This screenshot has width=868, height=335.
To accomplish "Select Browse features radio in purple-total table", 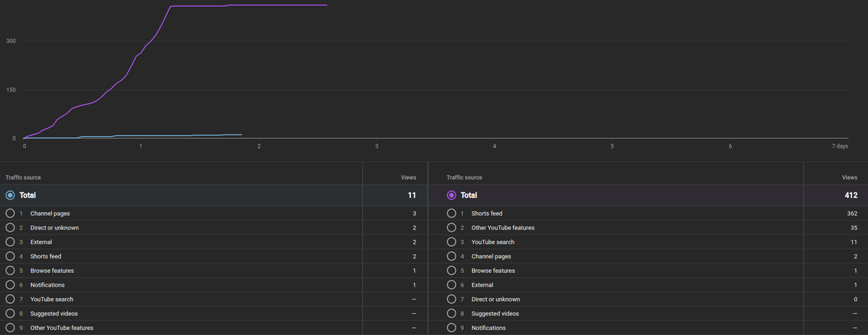I will coord(451,271).
